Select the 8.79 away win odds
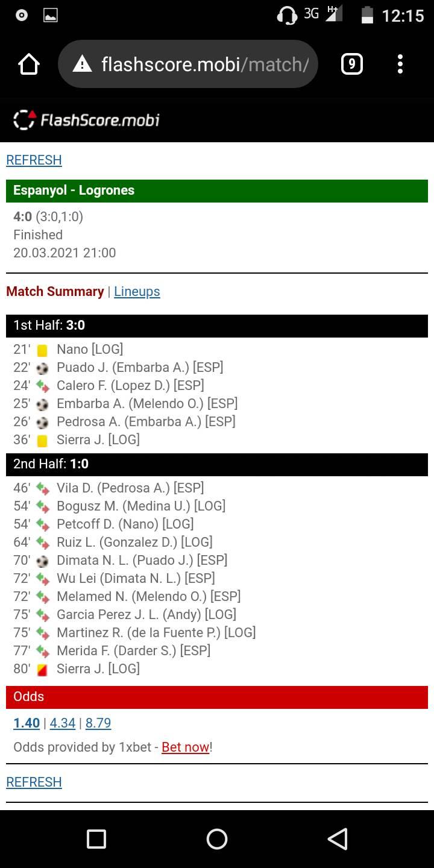This screenshot has width=434, height=868. [x=98, y=723]
